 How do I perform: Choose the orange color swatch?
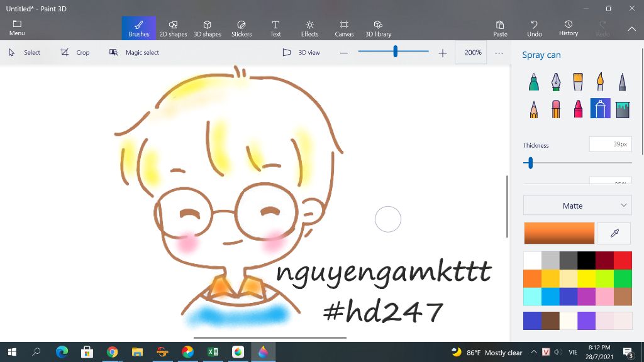tap(532, 278)
